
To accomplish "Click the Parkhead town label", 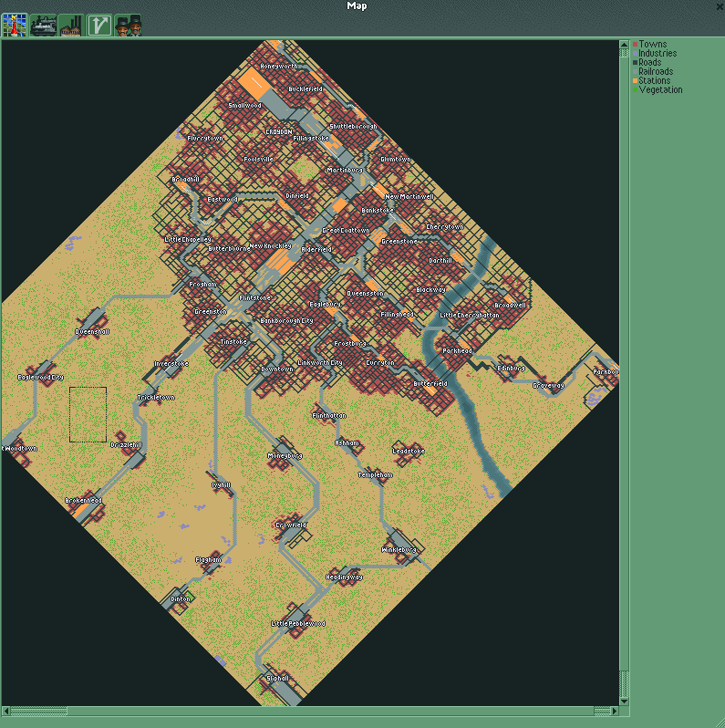I will coord(457,351).
